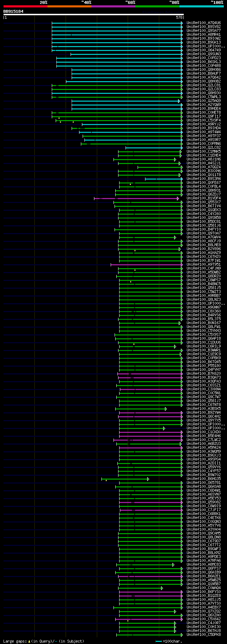Select hit label UniRef100_B8AUF7

204,73
